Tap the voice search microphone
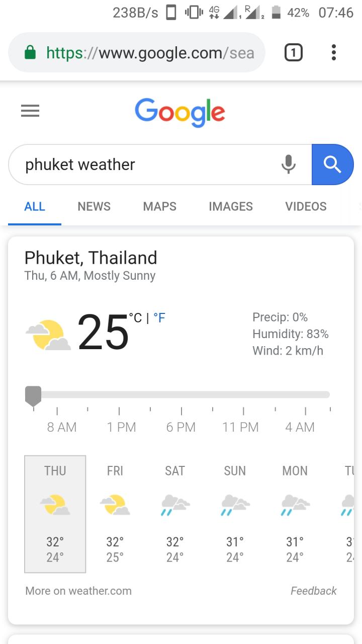362x644 pixels. pos(288,164)
